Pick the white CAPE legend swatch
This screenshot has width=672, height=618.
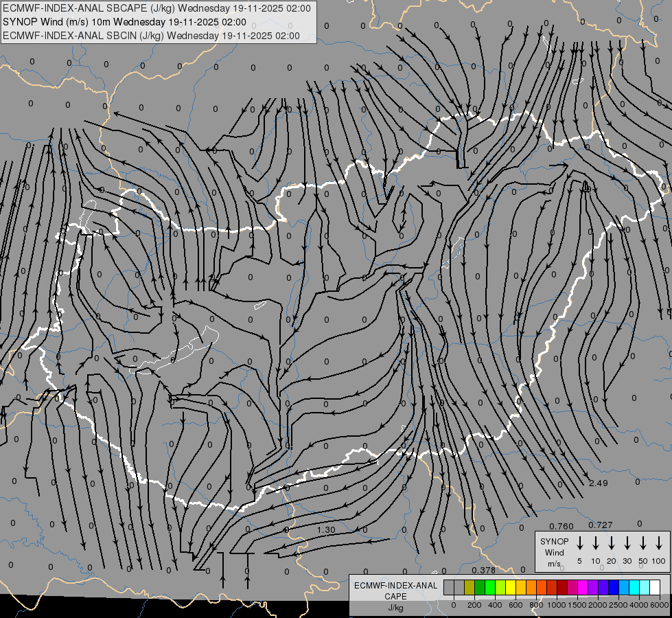[x=655, y=587]
